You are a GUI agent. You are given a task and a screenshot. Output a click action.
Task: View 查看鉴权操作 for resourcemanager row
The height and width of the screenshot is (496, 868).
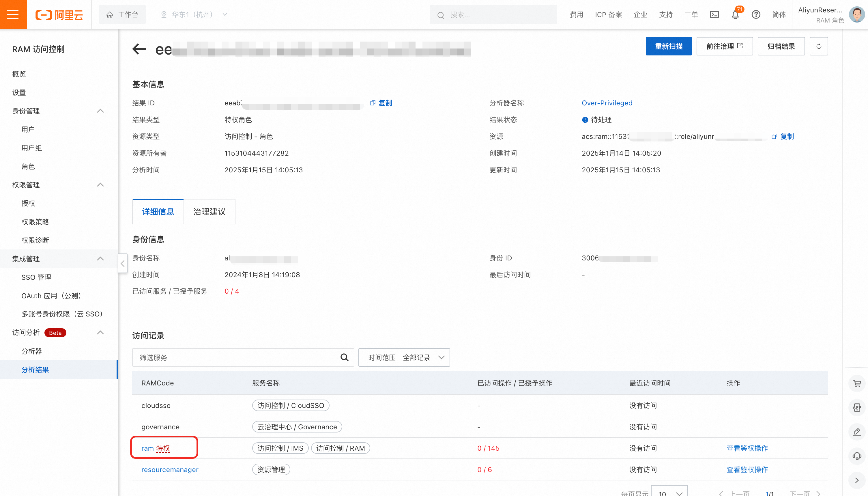pos(747,469)
